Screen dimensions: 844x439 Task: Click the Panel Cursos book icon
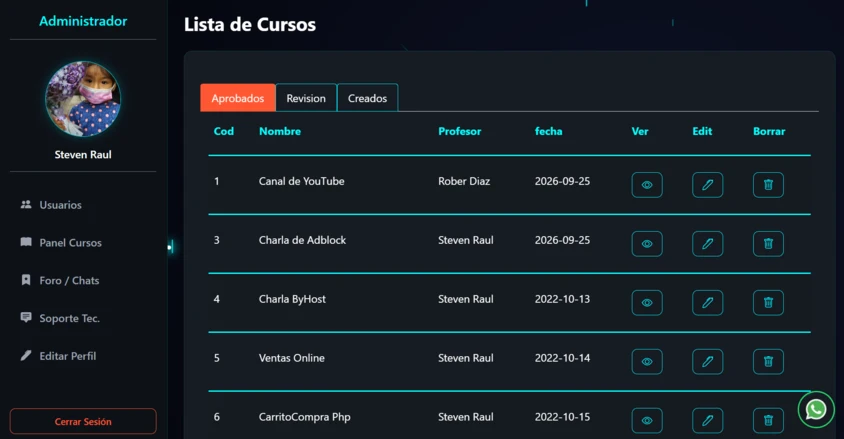[26, 242]
